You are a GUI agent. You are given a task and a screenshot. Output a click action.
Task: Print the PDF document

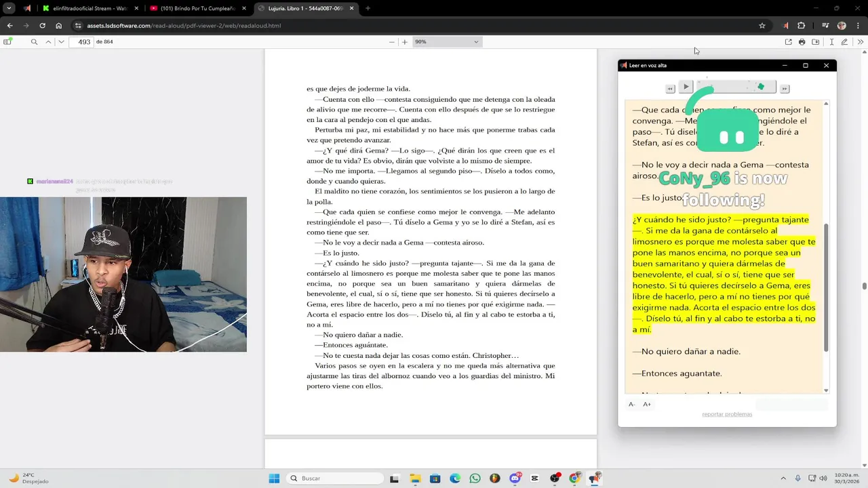point(802,42)
